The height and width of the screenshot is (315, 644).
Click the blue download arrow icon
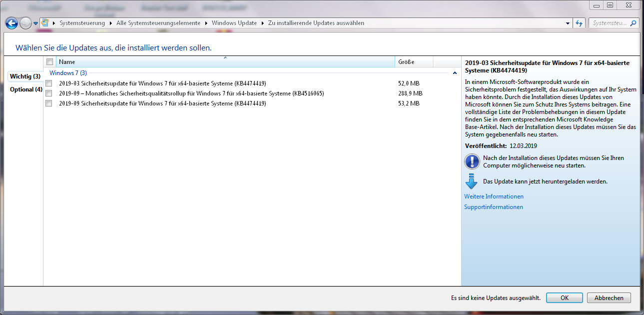tap(472, 181)
